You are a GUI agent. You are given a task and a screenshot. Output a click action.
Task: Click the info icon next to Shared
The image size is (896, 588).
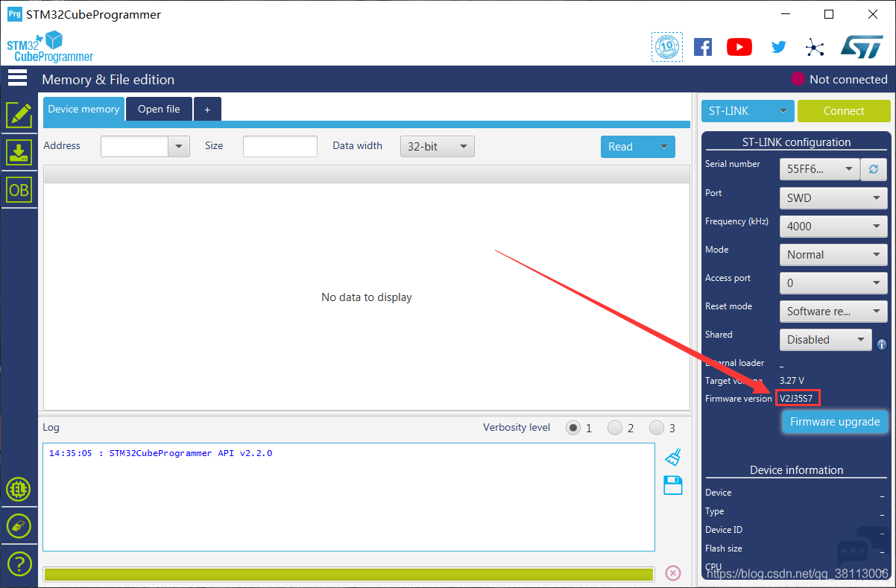pyautogui.click(x=882, y=344)
